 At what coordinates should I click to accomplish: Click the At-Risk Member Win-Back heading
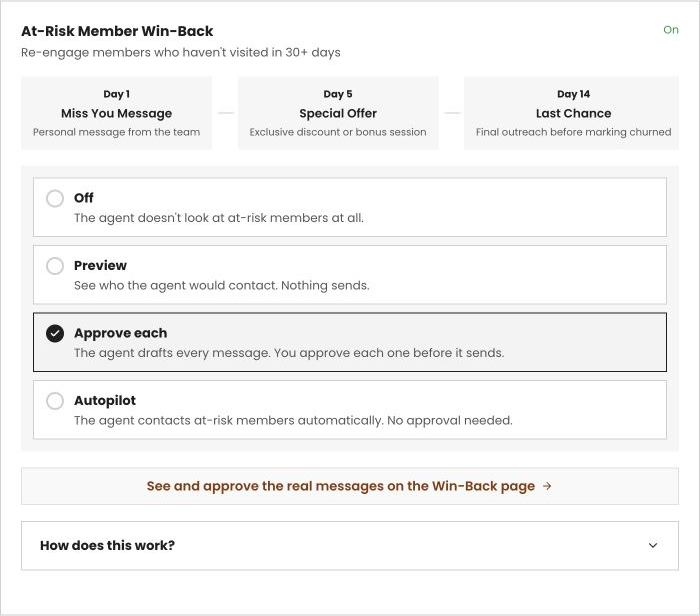click(x=117, y=31)
